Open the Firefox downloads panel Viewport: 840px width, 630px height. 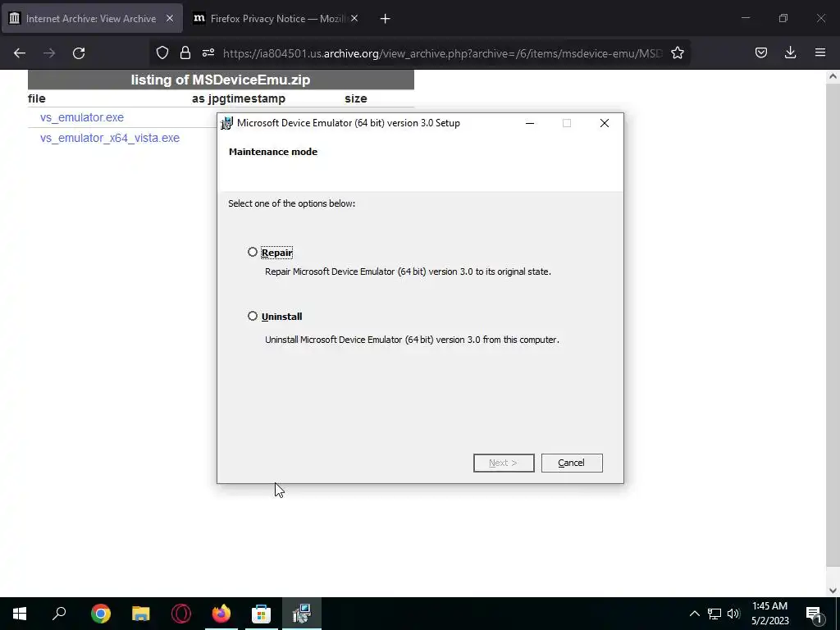coord(790,52)
